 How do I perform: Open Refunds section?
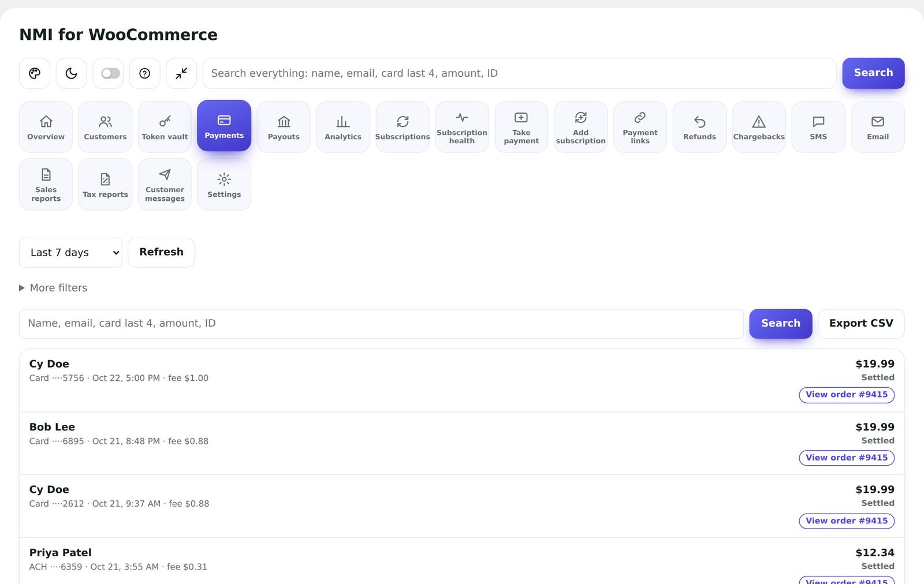699,127
